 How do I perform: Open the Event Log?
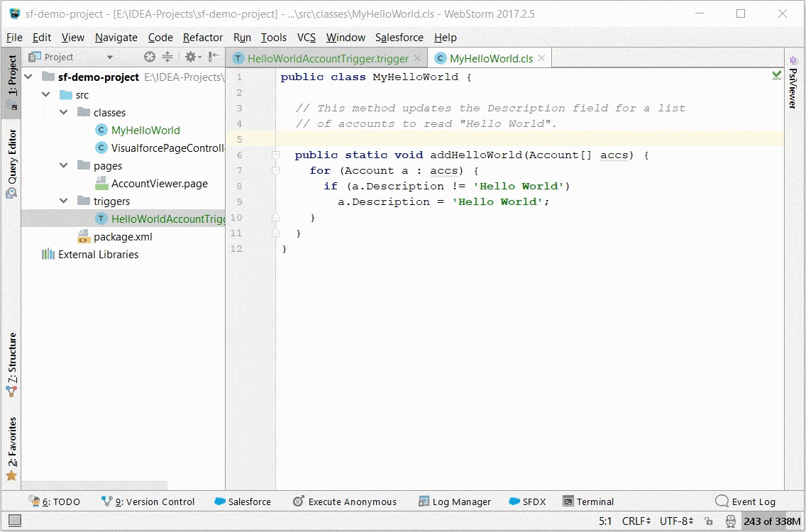pyautogui.click(x=746, y=501)
